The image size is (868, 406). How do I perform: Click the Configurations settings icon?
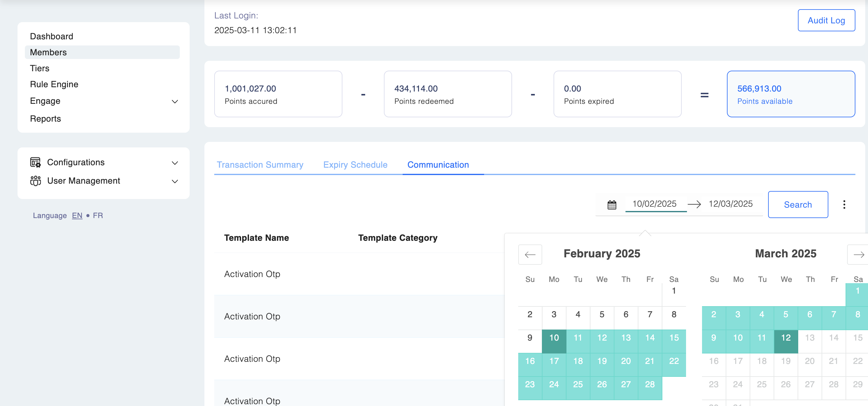tap(35, 162)
